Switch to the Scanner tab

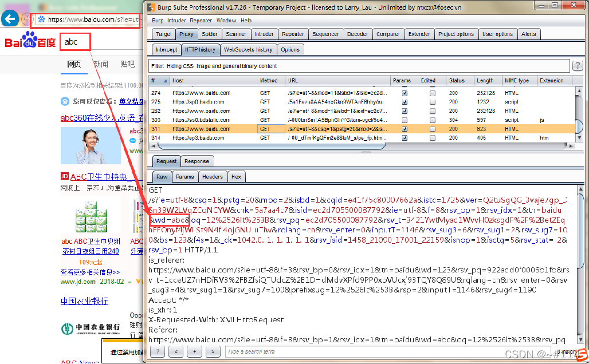pos(235,34)
